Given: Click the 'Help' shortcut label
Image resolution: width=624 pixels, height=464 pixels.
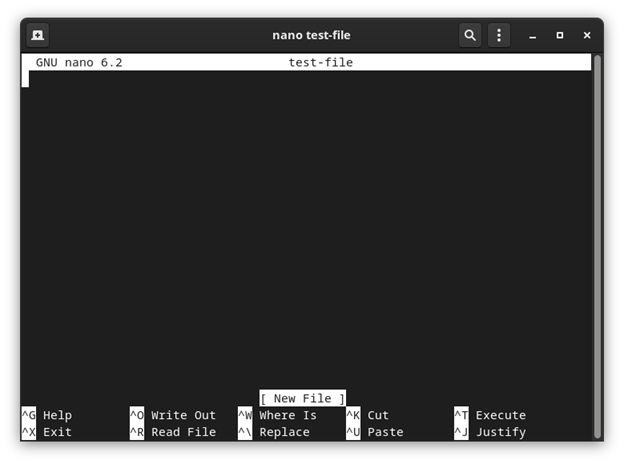Looking at the screenshot, I should [57, 415].
